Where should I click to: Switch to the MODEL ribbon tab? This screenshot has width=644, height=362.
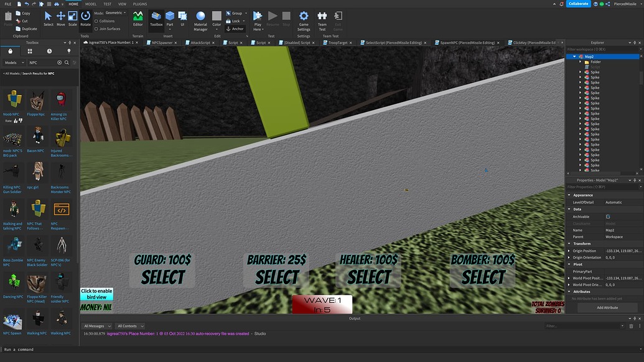pos(90,3)
